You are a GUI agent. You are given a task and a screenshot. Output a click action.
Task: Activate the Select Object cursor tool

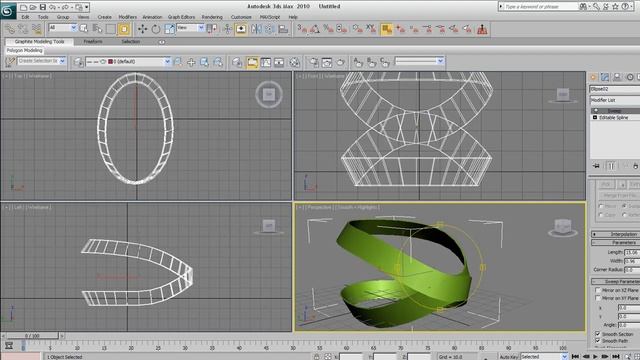84,29
